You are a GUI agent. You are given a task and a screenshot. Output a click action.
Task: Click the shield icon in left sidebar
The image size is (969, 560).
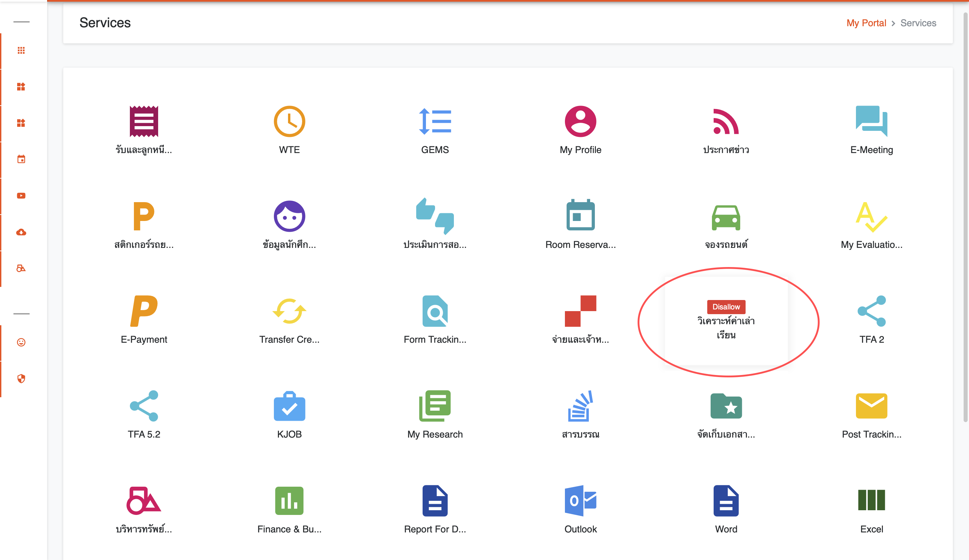point(21,379)
